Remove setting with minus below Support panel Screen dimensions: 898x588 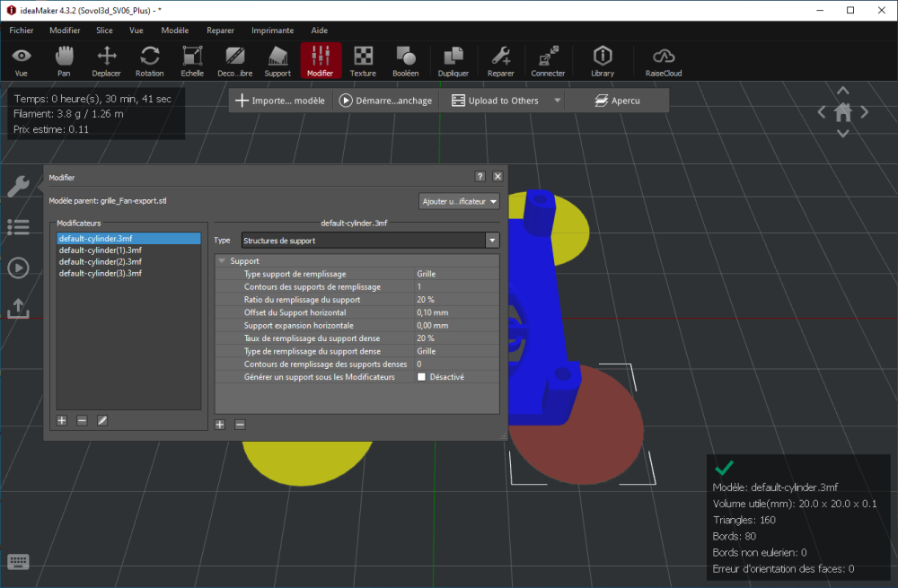[240, 425]
